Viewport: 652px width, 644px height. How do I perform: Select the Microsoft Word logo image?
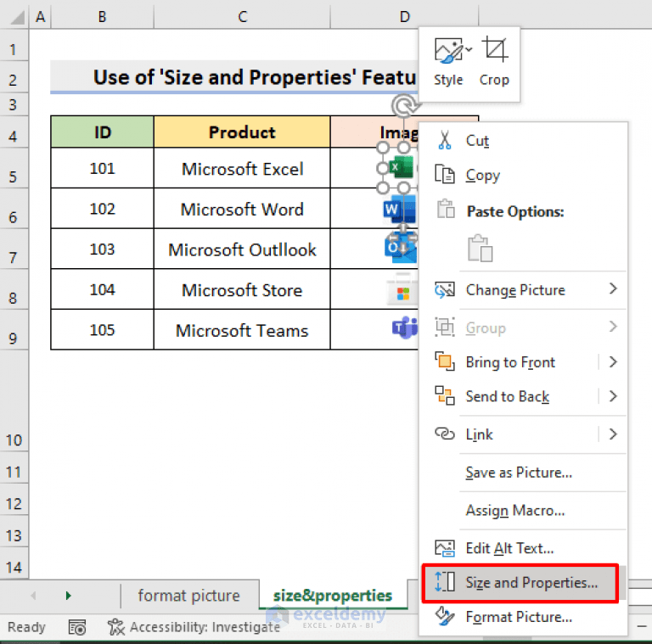tap(400, 209)
